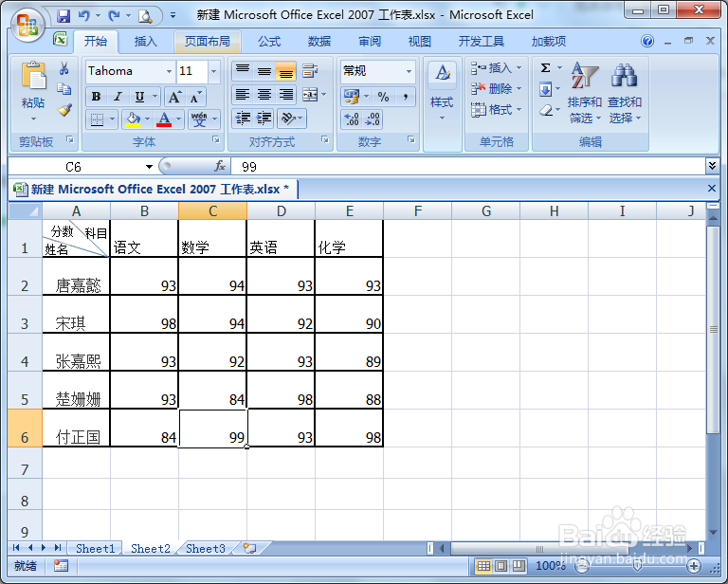Switch to Page Layout view in status bar
728x584 pixels.
[500, 566]
